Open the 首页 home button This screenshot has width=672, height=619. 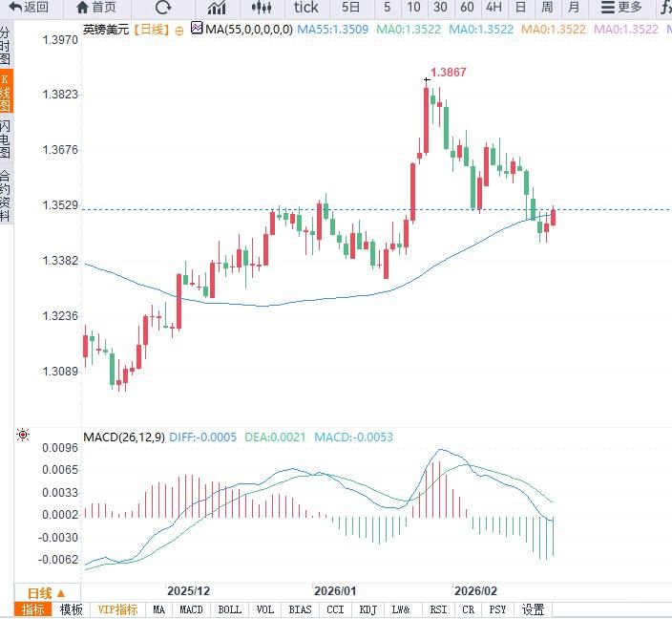coord(96,8)
